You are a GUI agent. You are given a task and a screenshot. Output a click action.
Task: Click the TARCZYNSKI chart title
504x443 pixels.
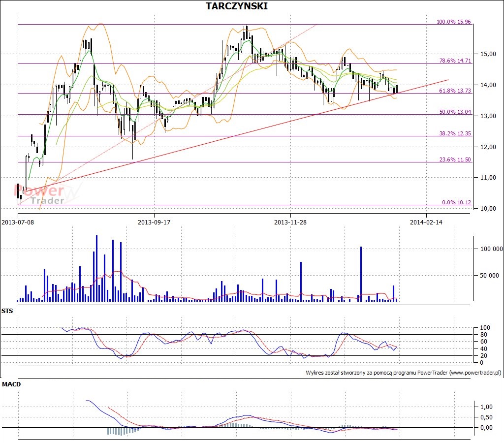(x=237, y=6)
